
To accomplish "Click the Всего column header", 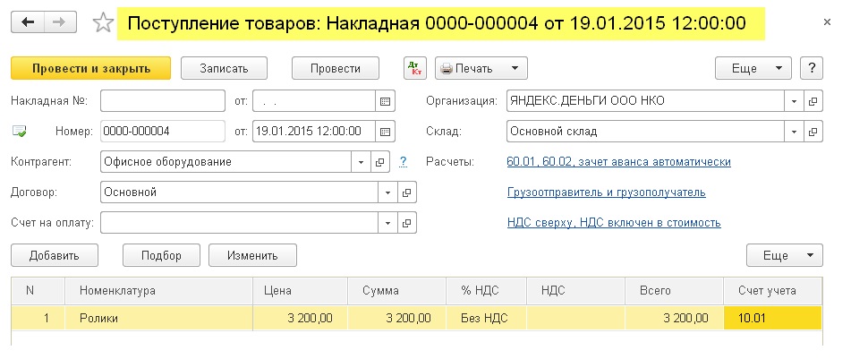I will pos(674,291).
